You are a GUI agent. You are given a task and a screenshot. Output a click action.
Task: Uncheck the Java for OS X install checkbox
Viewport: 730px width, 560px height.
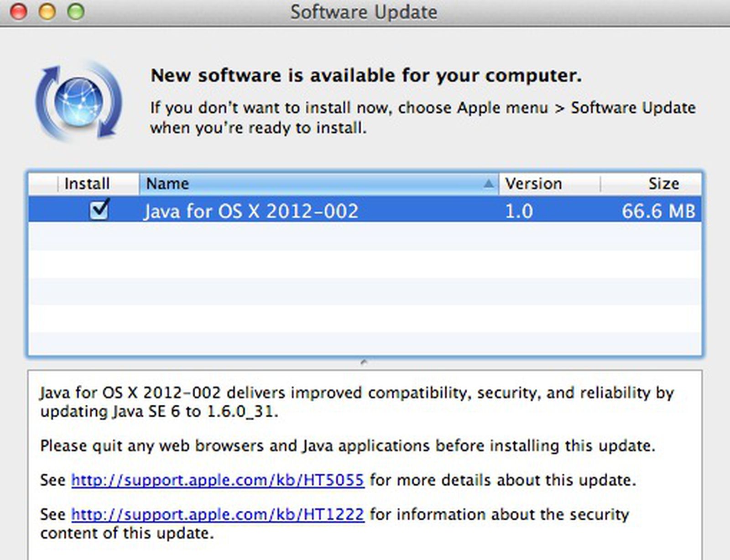click(99, 210)
